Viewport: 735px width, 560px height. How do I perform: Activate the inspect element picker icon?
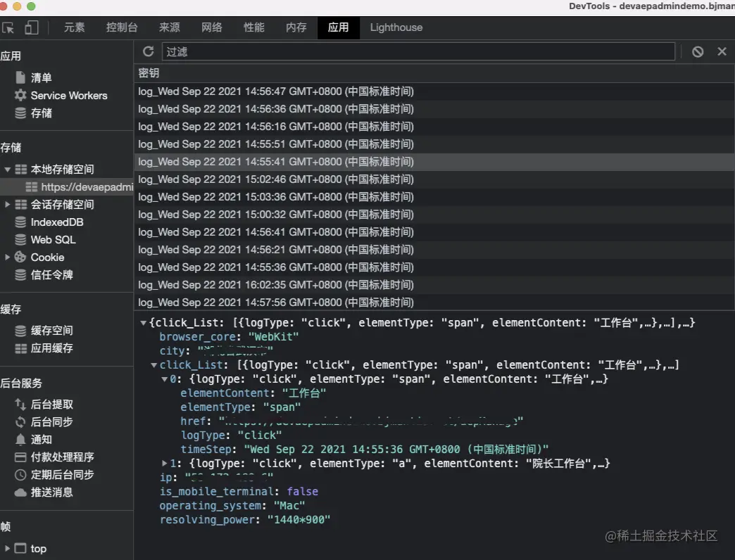[8, 27]
